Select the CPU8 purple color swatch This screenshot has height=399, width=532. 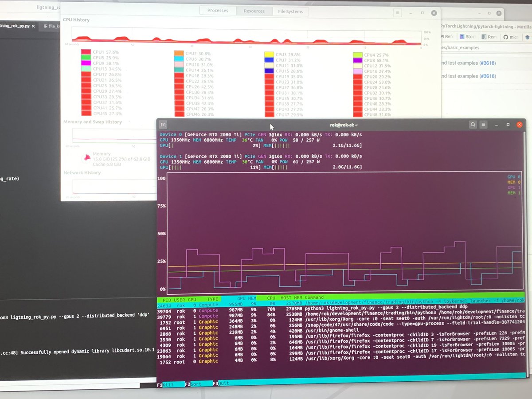click(x=358, y=60)
